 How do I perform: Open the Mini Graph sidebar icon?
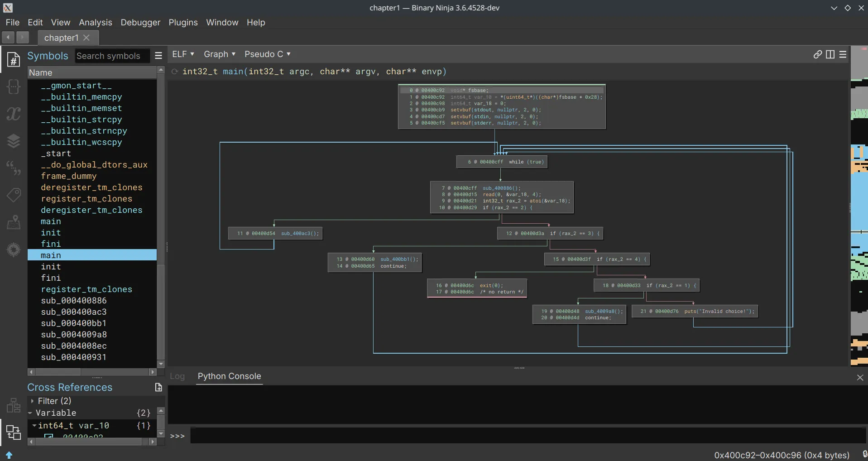[14, 405]
